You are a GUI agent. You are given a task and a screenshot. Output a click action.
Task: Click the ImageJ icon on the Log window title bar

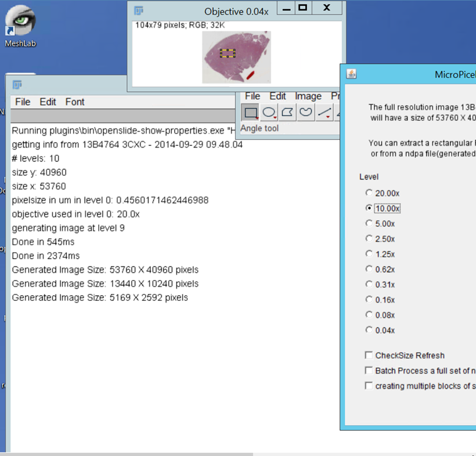pyautogui.click(x=17, y=85)
